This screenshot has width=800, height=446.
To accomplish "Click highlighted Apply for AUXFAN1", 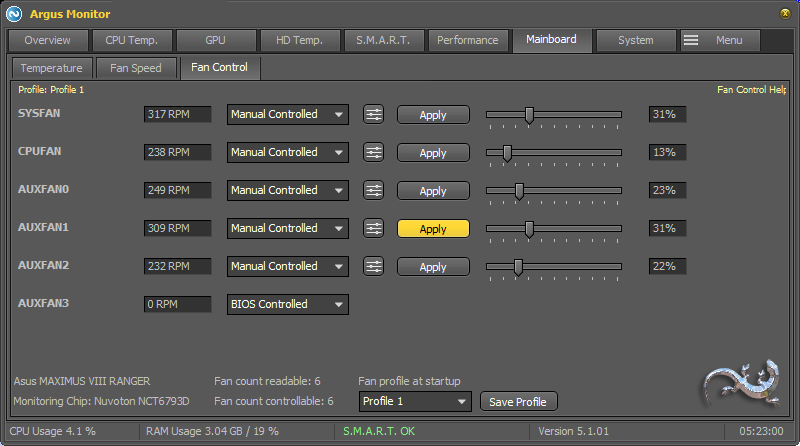I will point(433,229).
